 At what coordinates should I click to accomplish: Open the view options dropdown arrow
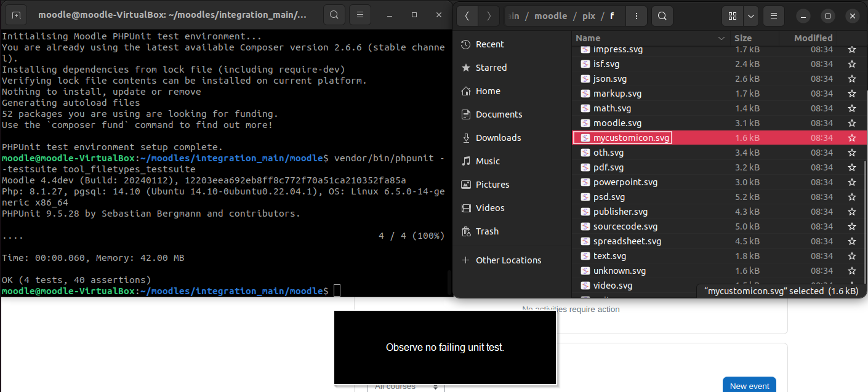(x=751, y=16)
